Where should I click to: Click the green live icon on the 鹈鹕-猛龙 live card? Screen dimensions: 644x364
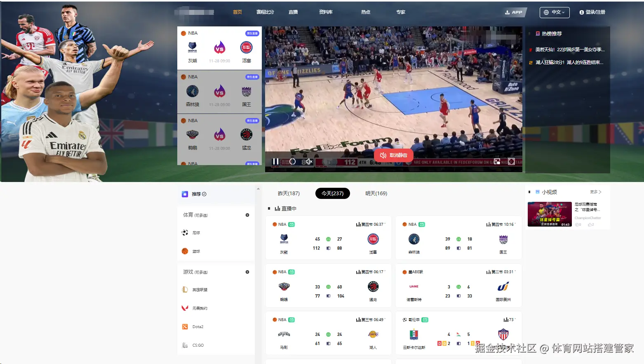[291, 272]
